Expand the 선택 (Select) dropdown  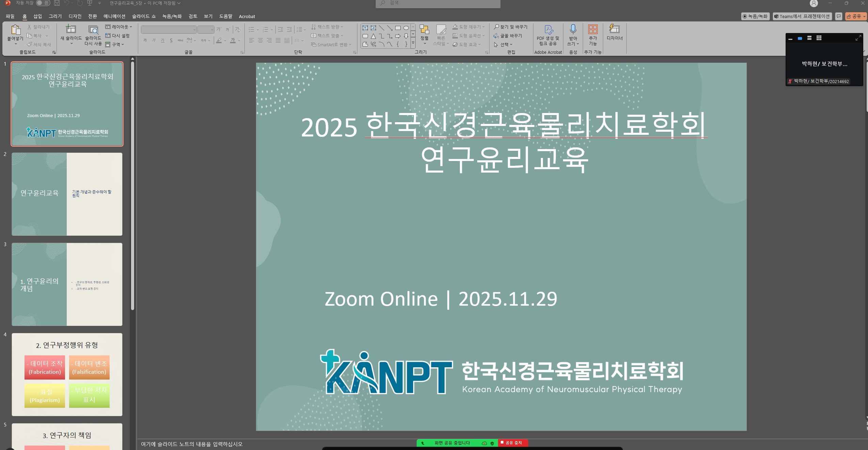pyautogui.click(x=506, y=45)
